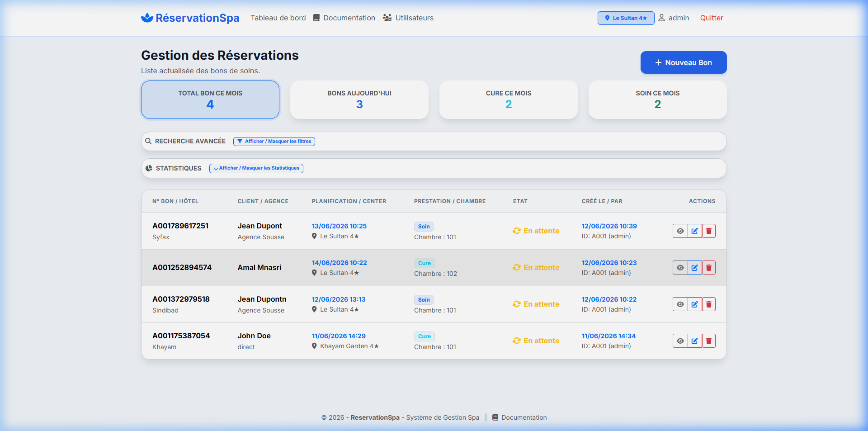
Task: Click the edit icon for Jean Dupont's reservation
Action: pos(694,231)
